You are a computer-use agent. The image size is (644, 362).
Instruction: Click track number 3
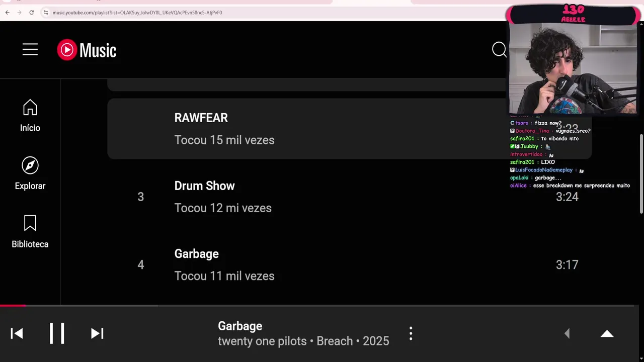pos(141,197)
